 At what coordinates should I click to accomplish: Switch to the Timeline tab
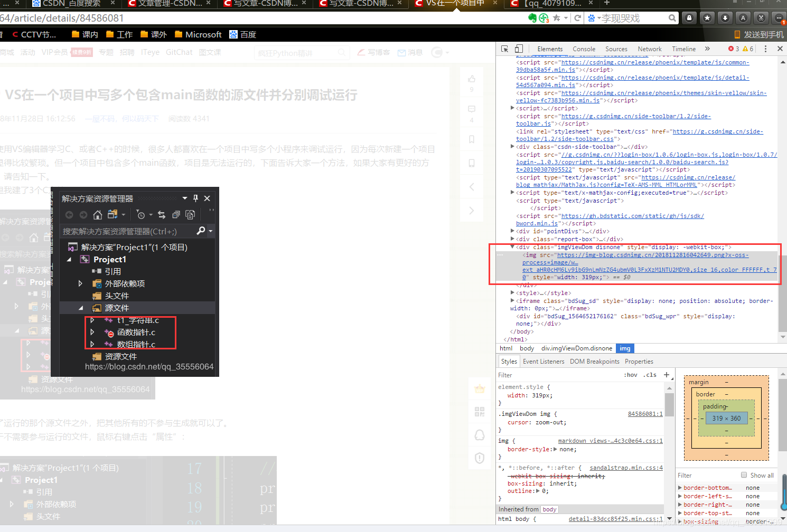click(x=684, y=49)
